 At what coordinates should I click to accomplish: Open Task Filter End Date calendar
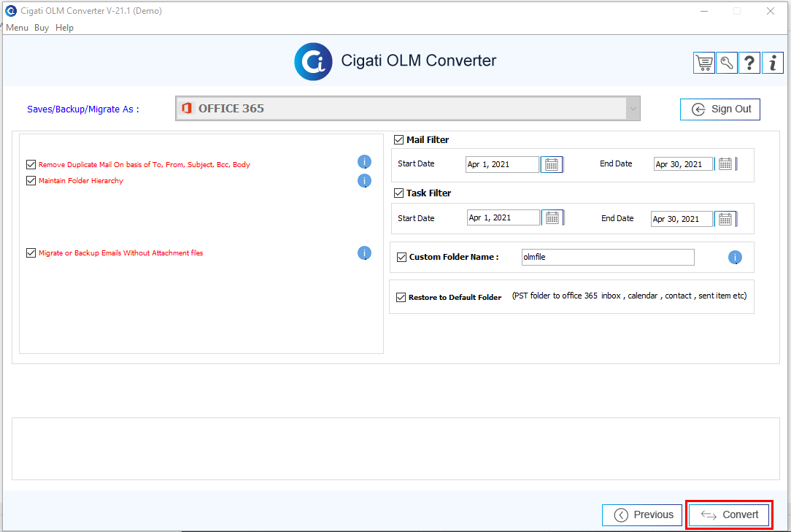725,219
